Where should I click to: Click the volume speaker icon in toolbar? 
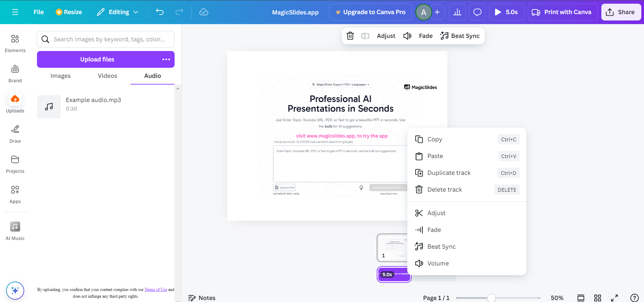[x=407, y=36]
